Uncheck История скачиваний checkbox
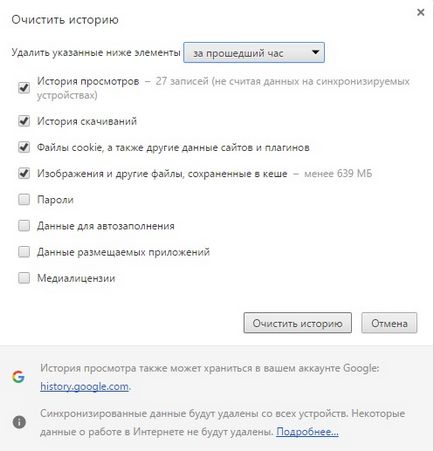Viewport: 434px width, 451px height. [24, 121]
